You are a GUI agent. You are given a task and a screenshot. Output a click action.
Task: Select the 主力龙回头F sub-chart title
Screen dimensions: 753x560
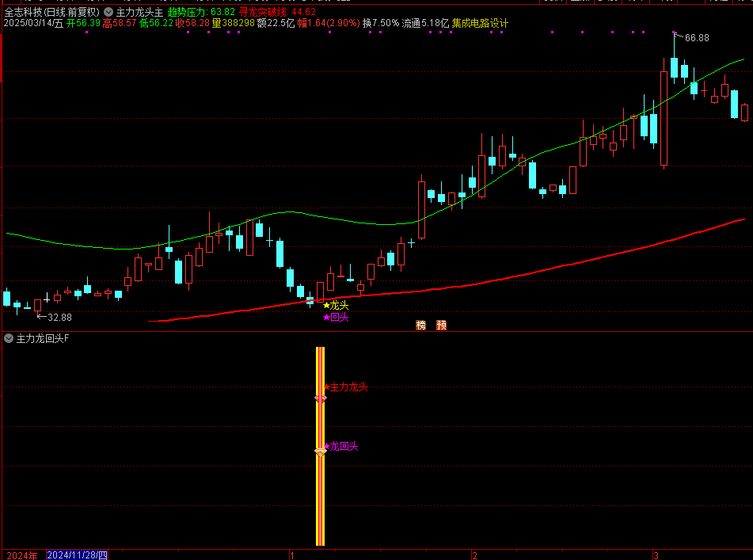pyautogui.click(x=43, y=338)
